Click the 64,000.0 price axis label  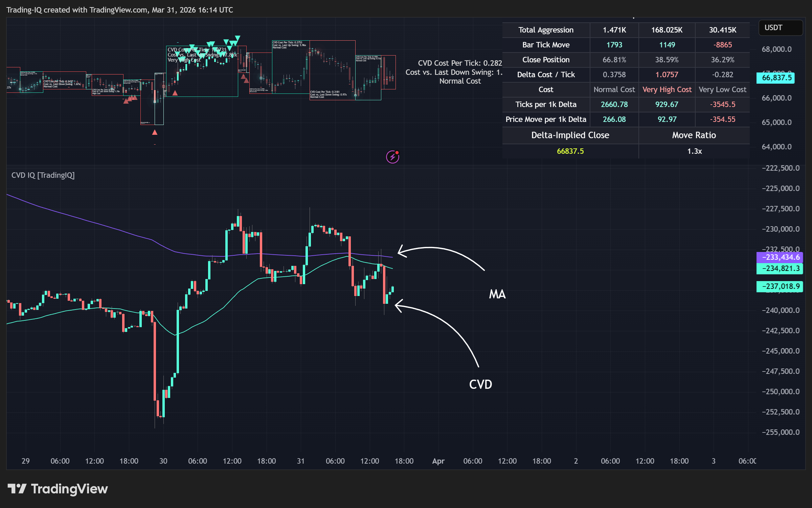coord(776,147)
